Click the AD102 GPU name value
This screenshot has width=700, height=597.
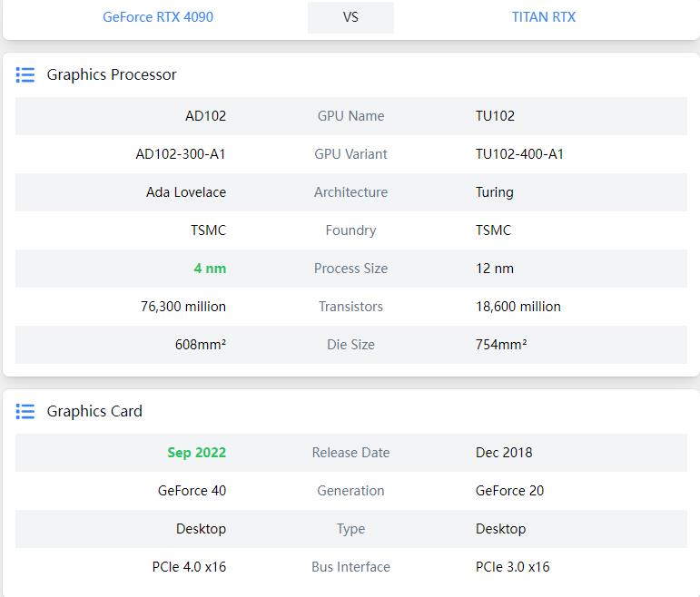[x=205, y=116]
